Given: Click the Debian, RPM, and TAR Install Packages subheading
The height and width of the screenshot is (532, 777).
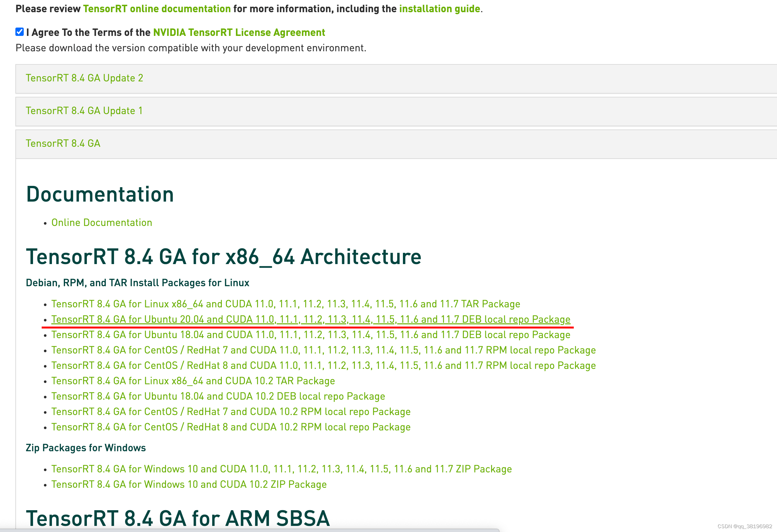Looking at the screenshot, I should 138,283.
